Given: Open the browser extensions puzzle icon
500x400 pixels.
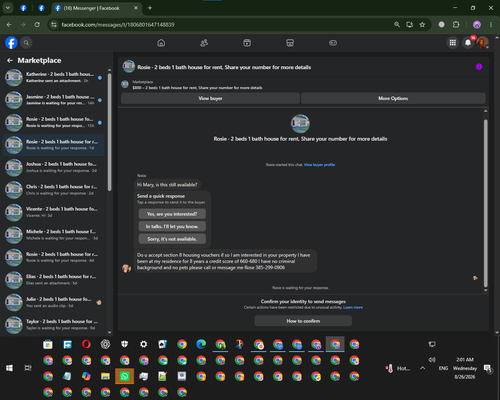Looking at the screenshot, I should [456, 25].
